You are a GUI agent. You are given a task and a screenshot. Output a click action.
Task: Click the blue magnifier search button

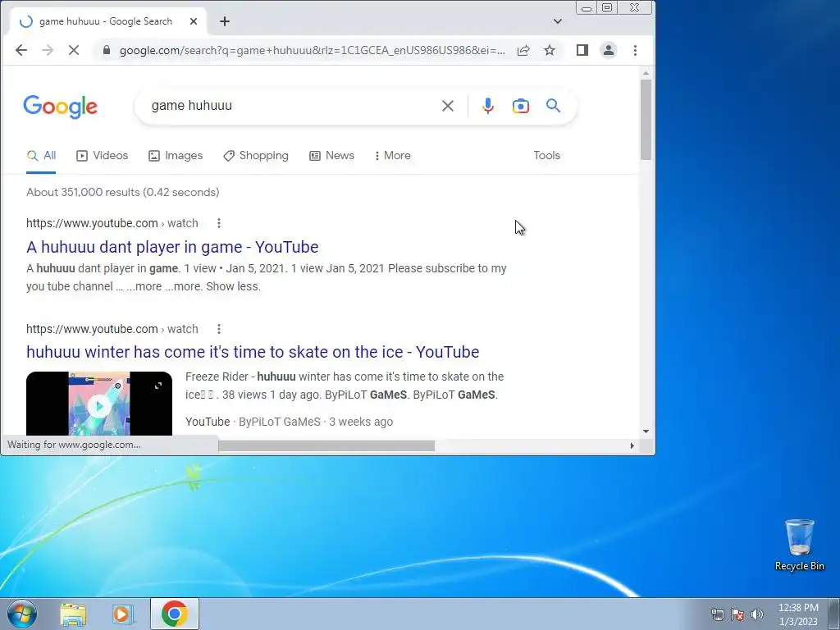coord(554,106)
